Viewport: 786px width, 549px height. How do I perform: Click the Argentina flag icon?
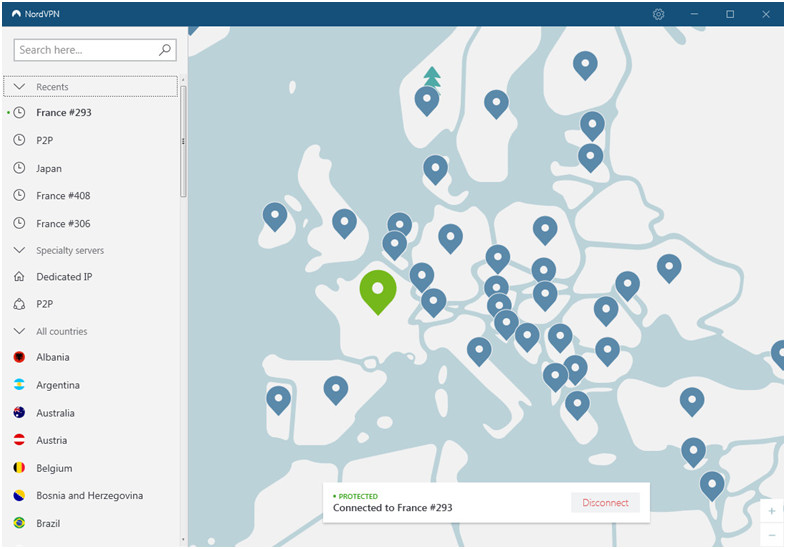coord(19,385)
